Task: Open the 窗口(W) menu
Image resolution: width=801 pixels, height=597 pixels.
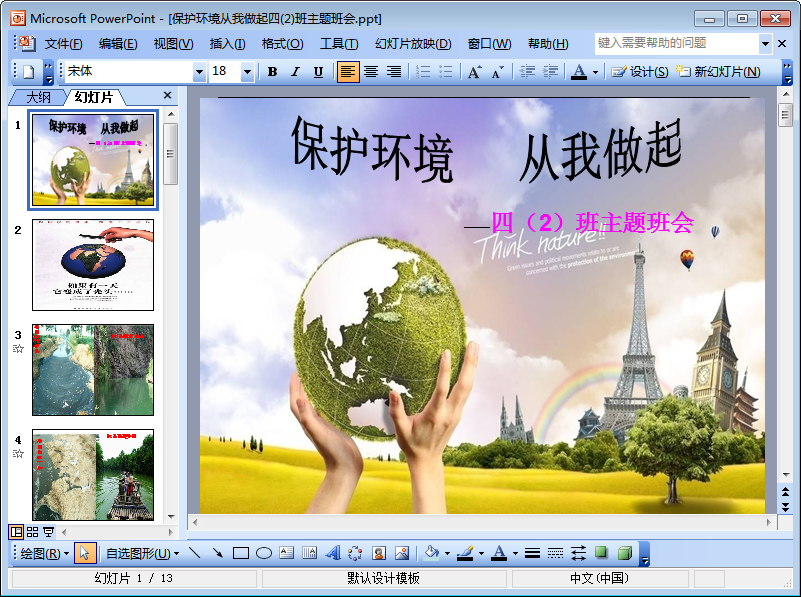Action: coord(489,44)
